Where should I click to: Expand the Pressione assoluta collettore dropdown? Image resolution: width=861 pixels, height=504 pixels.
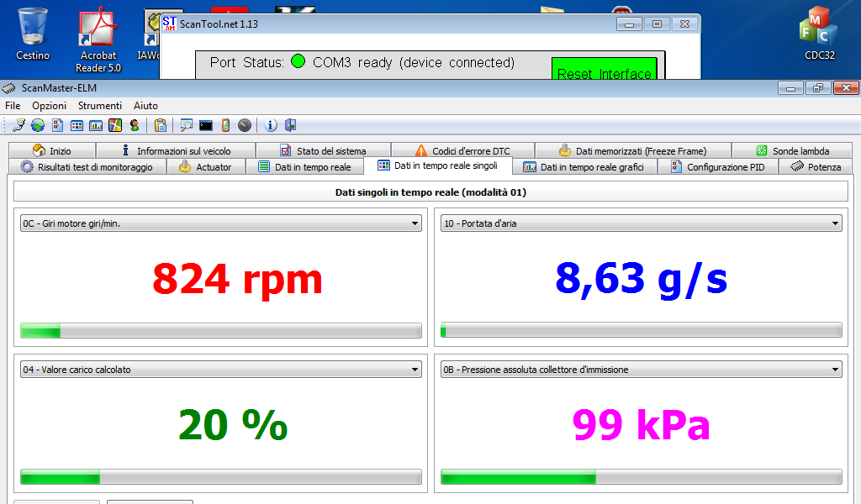pos(835,370)
